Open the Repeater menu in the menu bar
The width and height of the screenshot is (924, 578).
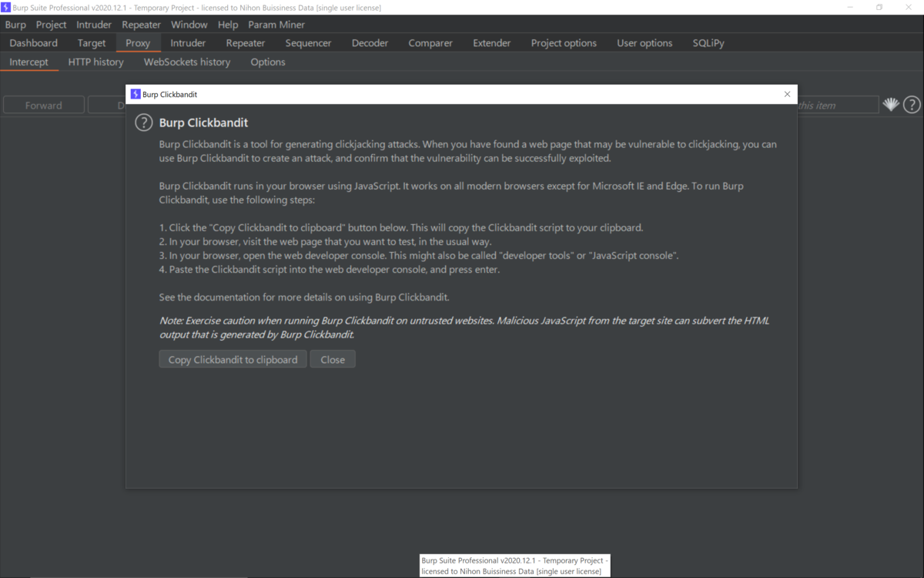pos(141,25)
